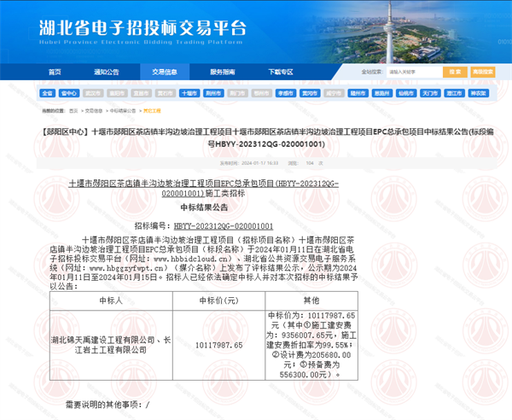The width and height of the screenshot is (512, 420).
Task: Open the 下载专区 tab
Action: pos(281,73)
